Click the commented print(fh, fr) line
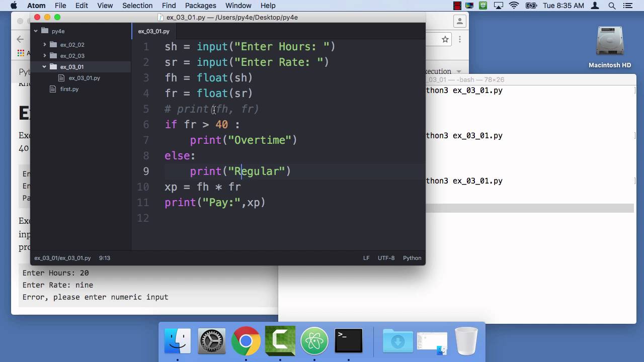This screenshot has width=644, height=362. coord(212,109)
